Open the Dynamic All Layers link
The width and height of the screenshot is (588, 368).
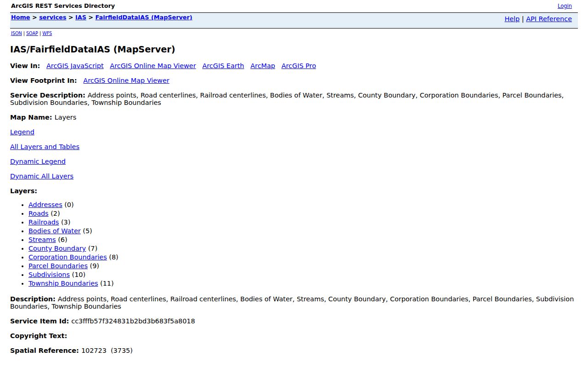42,176
